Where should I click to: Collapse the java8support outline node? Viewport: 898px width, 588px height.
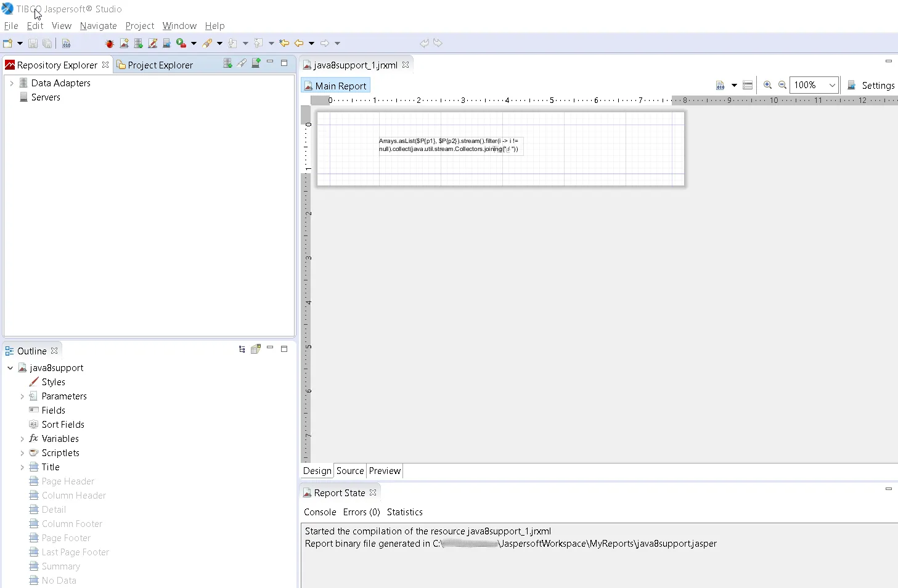pyautogui.click(x=10, y=368)
